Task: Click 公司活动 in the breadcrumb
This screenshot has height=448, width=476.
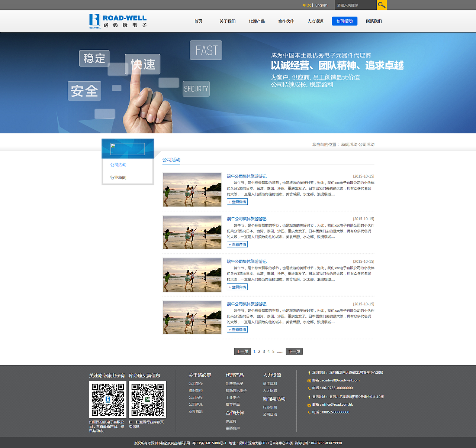Action: pos(366,145)
